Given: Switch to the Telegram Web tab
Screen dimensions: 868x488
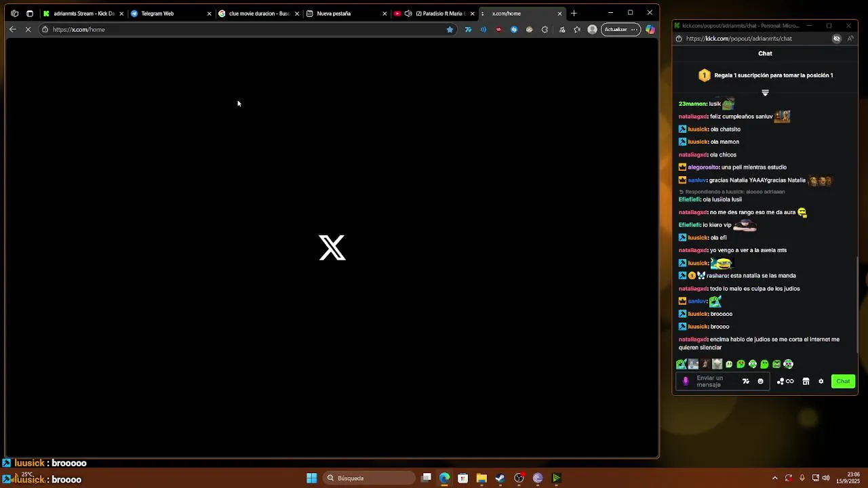Looking at the screenshot, I should (x=170, y=14).
